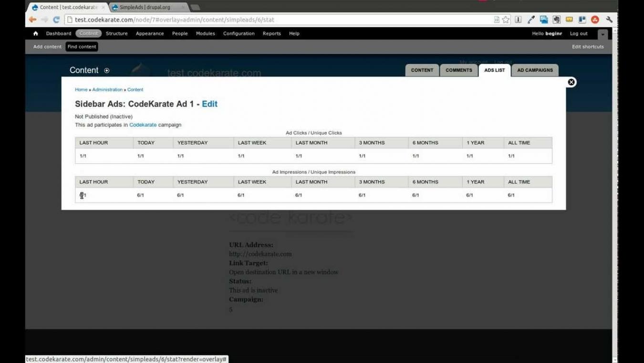Select Content in admin menu

point(89,33)
